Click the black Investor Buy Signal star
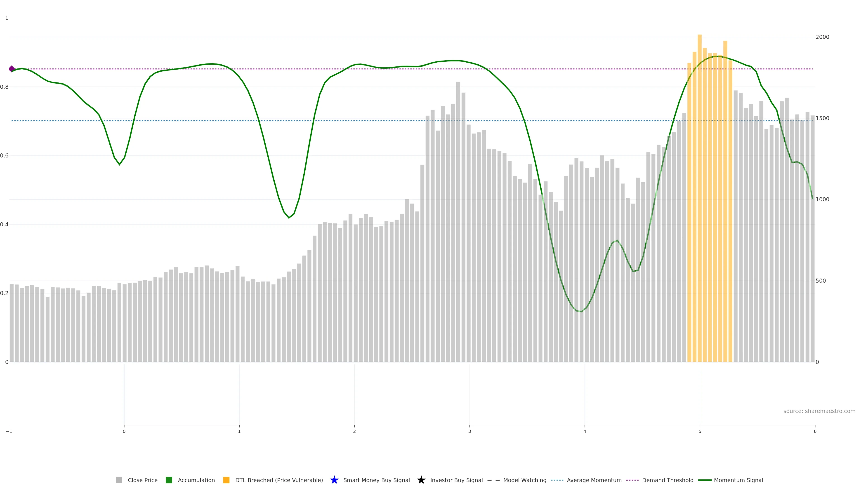The height and width of the screenshot is (488, 868). pyautogui.click(x=421, y=480)
